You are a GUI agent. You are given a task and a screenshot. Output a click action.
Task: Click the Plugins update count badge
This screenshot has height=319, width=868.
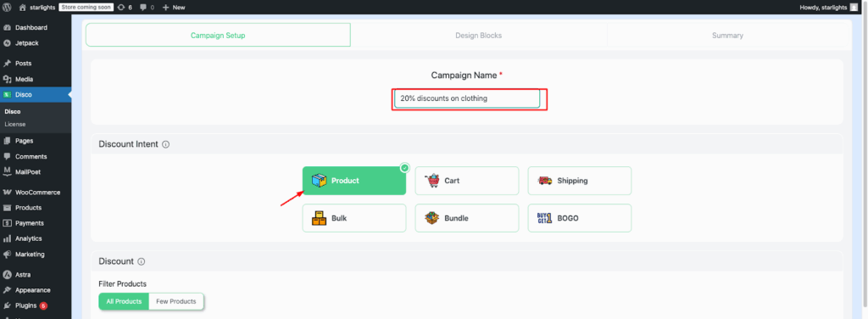(x=43, y=305)
